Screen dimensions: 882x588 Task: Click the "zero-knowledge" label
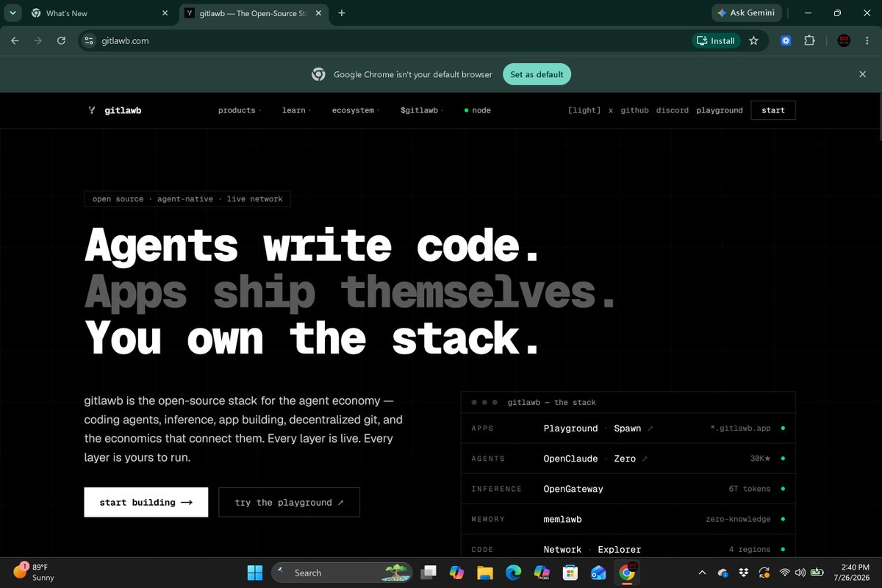(x=738, y=519)
